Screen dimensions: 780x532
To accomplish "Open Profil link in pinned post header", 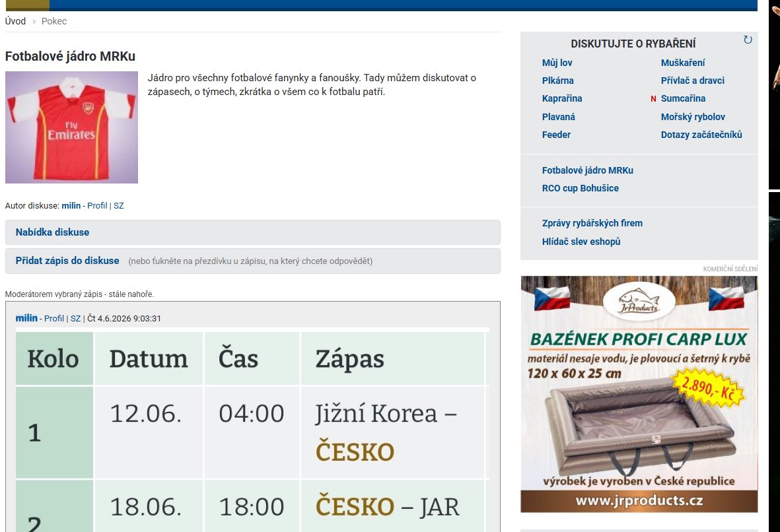I will 53,319.
